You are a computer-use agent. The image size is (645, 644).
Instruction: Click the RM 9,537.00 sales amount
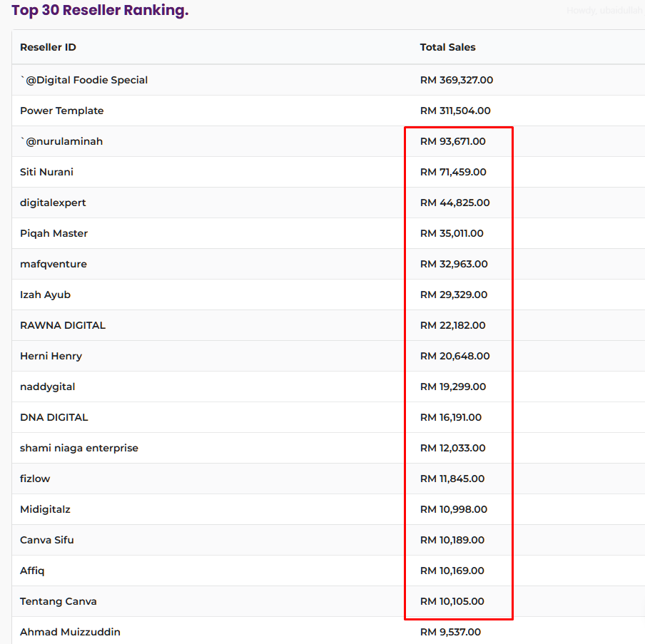tap(450, 632)
